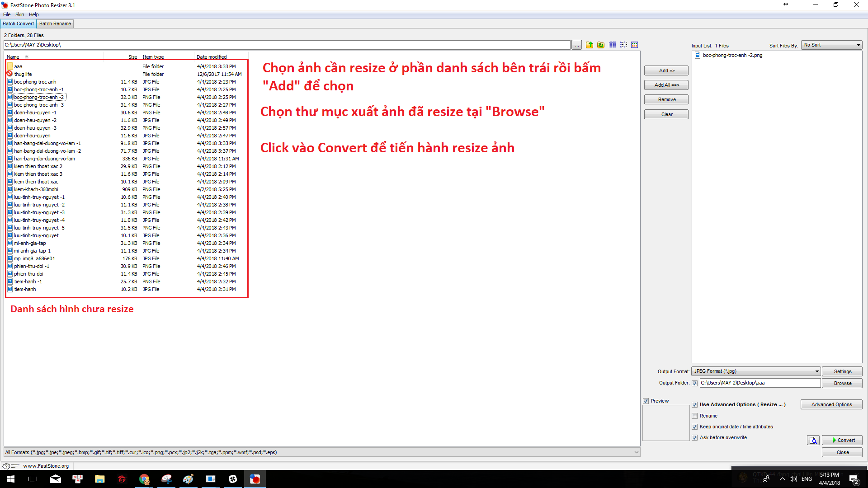The width and height of the screenshot is (868, 488).
Task: Open the Output Format dropdown
Action: point(756,371)
